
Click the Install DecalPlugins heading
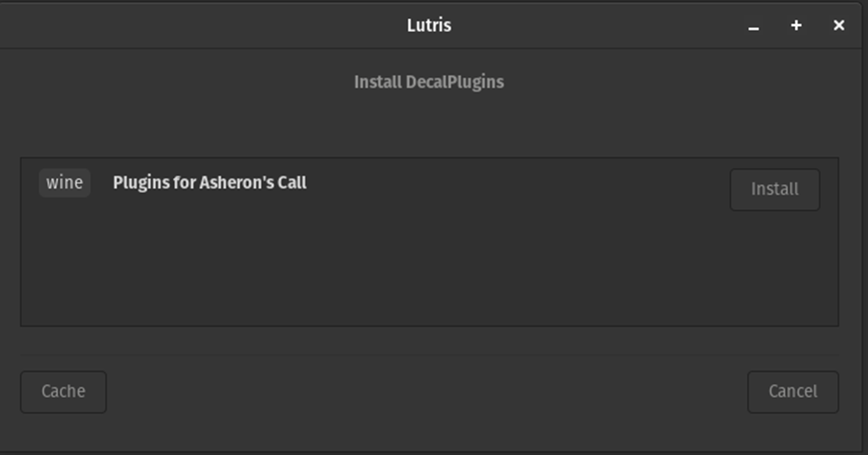tap(429, 82)
